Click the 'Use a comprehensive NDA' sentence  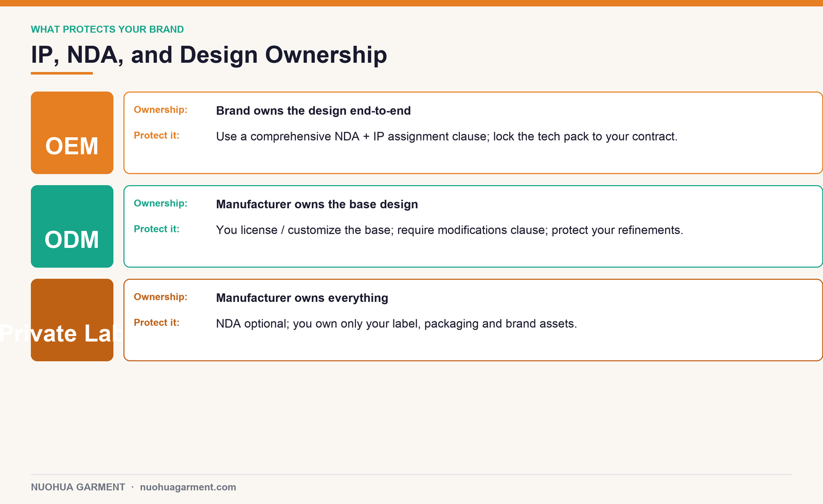(446, 136)
